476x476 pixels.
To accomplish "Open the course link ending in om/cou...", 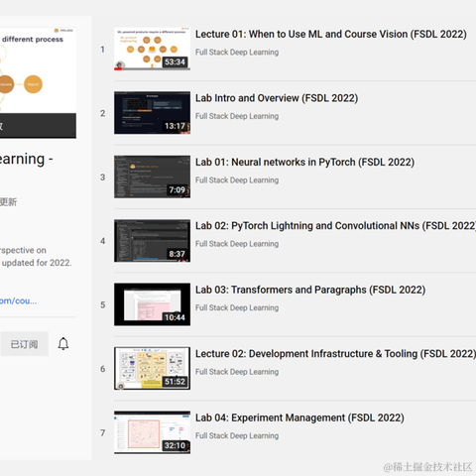I will [x=18, y=300].
